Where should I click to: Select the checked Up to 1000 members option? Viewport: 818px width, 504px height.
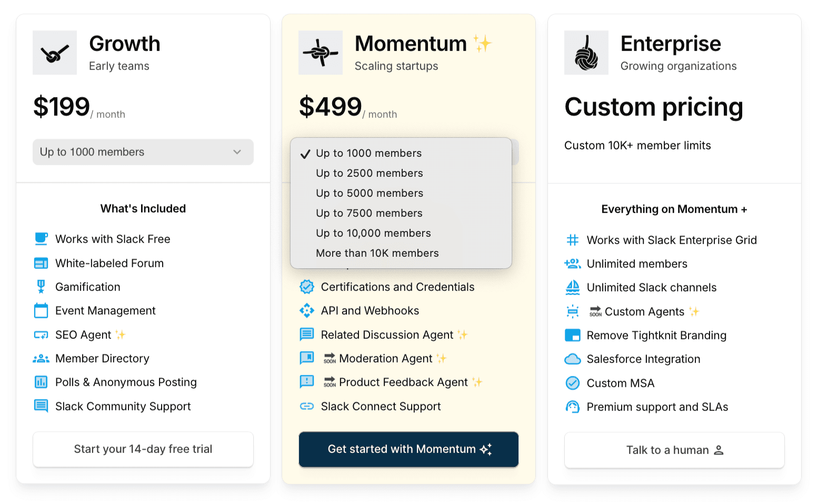coord(368,153)
